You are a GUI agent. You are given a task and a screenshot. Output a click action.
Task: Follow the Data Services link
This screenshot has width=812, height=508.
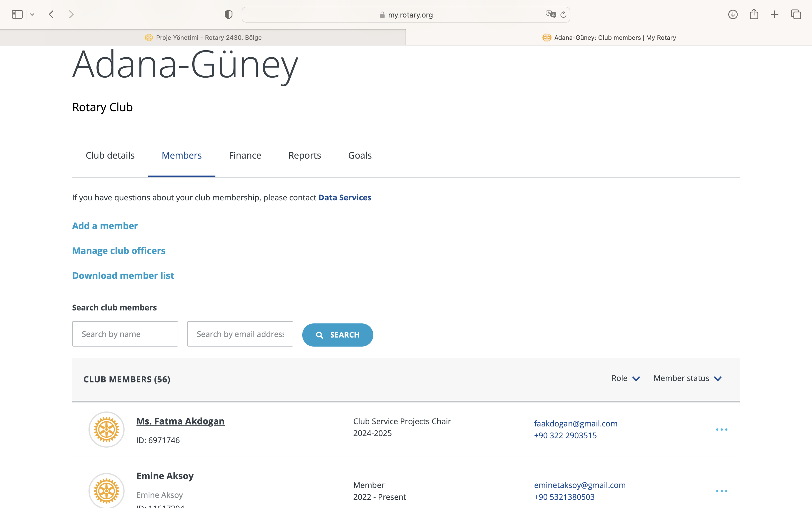tap(345, 198)
